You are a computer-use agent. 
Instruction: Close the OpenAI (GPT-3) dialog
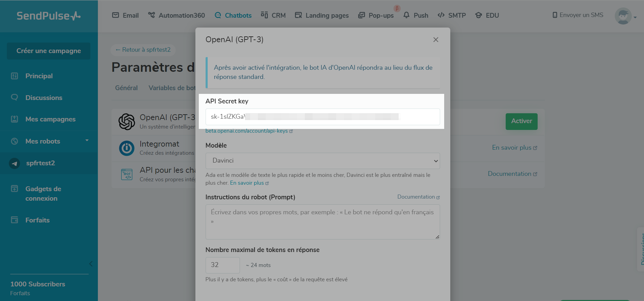coord(436,40)
